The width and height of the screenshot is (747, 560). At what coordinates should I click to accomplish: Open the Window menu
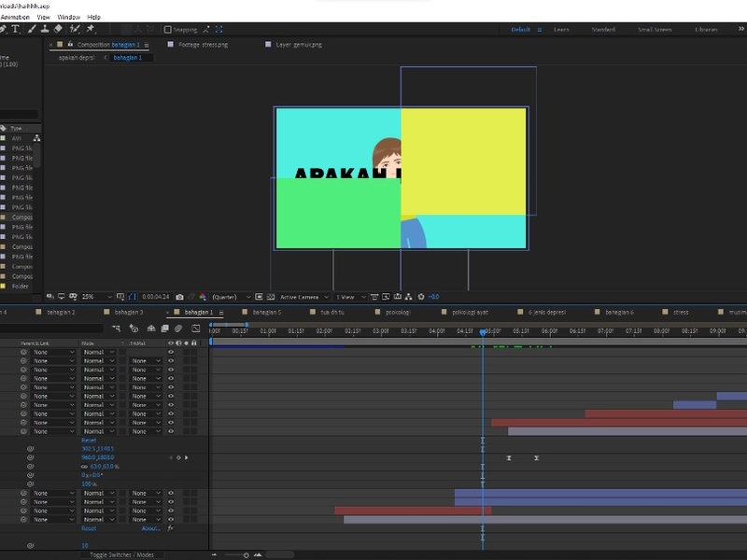68,17
